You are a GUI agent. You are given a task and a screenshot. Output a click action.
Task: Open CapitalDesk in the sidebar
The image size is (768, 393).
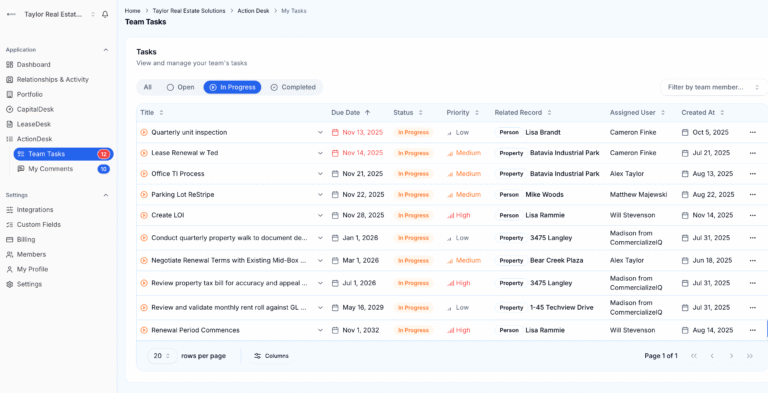35,109
